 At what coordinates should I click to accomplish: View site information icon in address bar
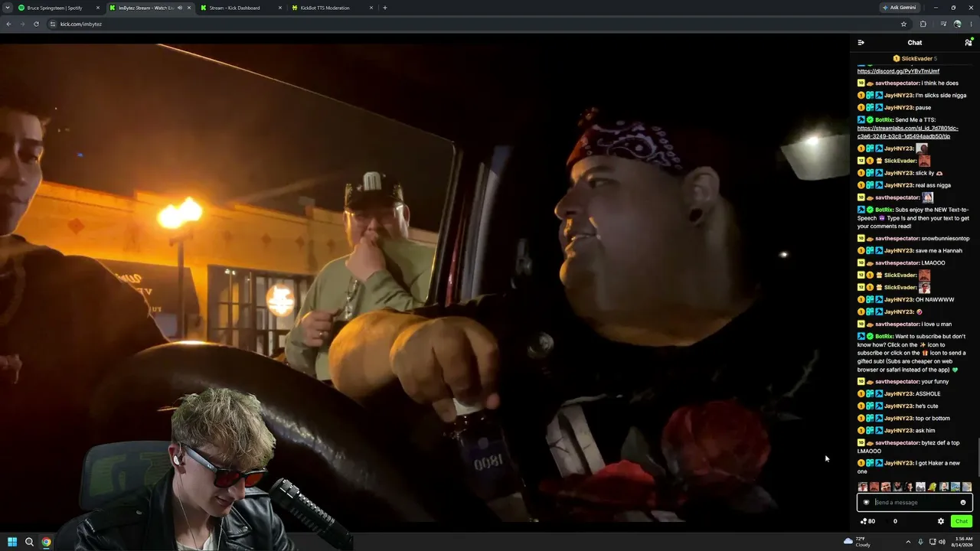coord(53,24)
